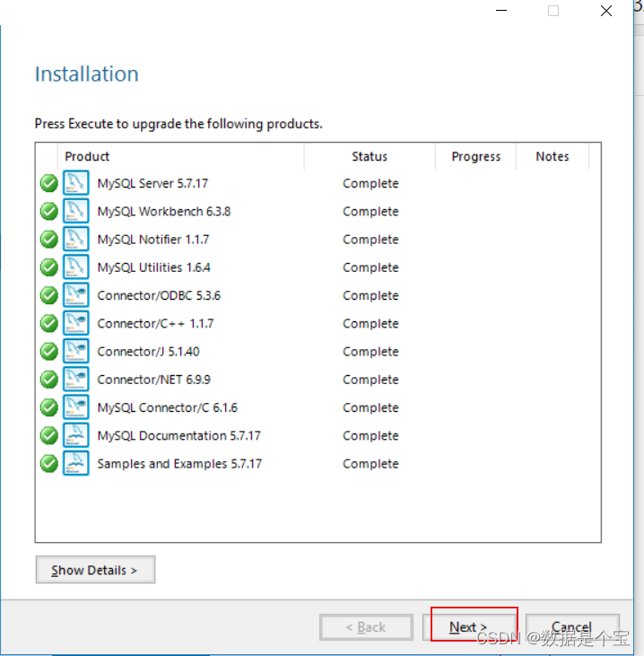Click the MySQL Documentation 5.7.17 product icon
Image resolution: width=644 pixels, height=656 pixels.
tap(76, 435)
